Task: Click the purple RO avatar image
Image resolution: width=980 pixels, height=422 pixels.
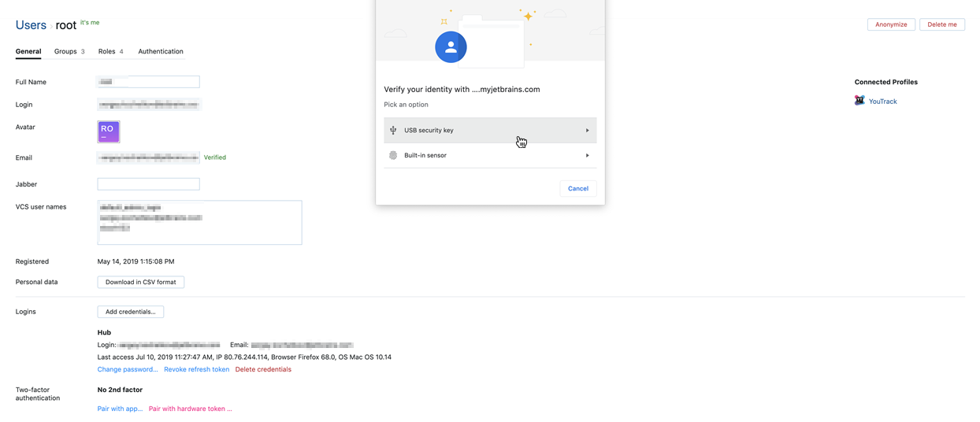Action: [x=109, y=131]
